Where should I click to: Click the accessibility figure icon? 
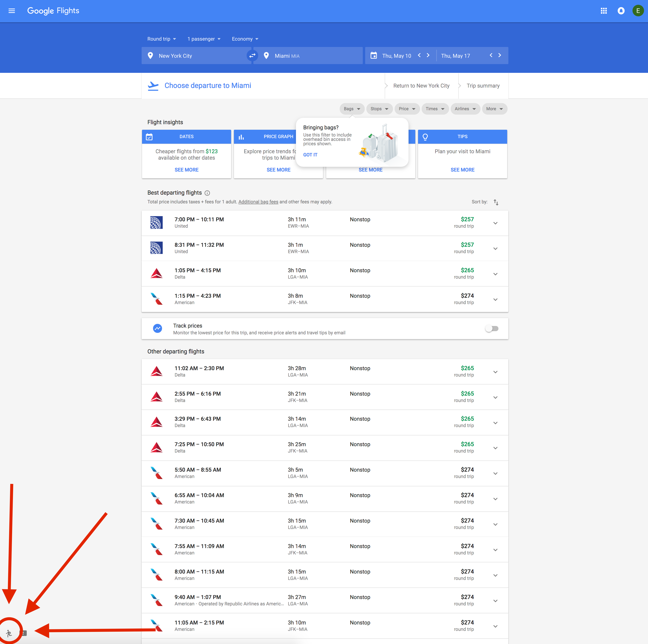point(9,633)
